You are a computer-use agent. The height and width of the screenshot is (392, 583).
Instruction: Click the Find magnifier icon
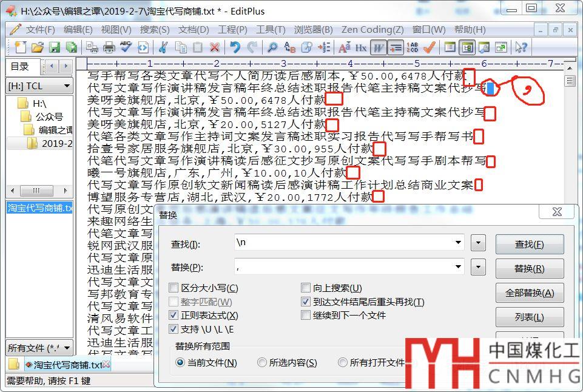click(272, 47)
